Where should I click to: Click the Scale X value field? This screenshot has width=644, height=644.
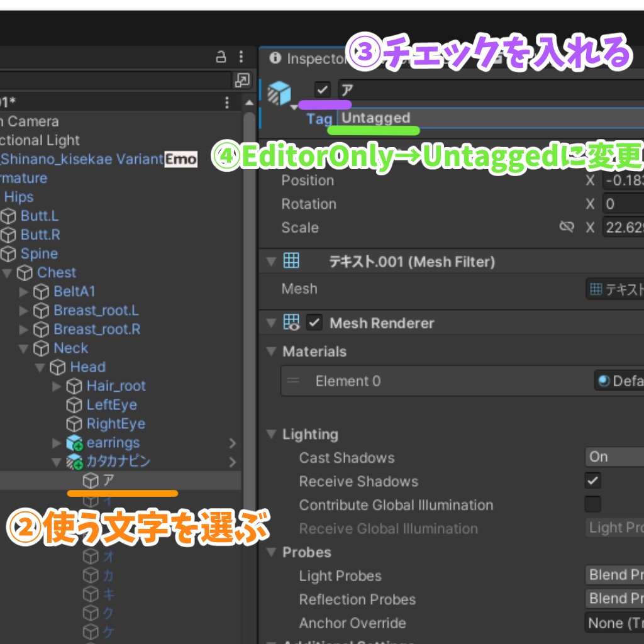623,227
